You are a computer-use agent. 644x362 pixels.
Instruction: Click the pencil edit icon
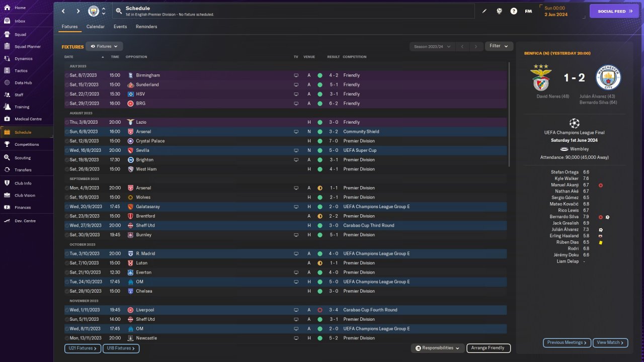(485, 11)
